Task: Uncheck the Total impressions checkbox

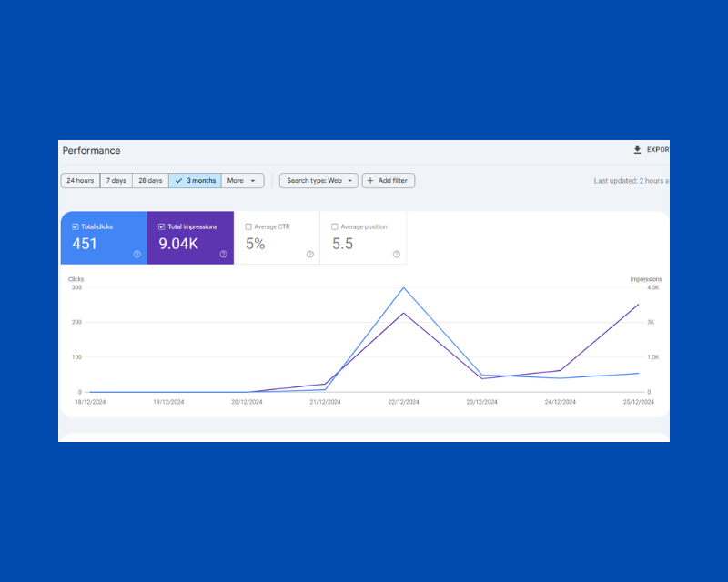Action: 161,226
